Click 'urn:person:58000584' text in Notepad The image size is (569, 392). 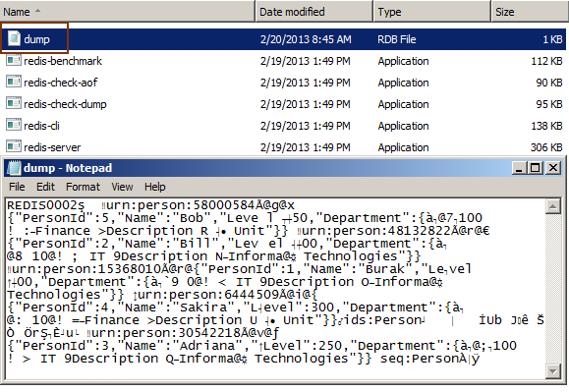click(x=181, y=205)
